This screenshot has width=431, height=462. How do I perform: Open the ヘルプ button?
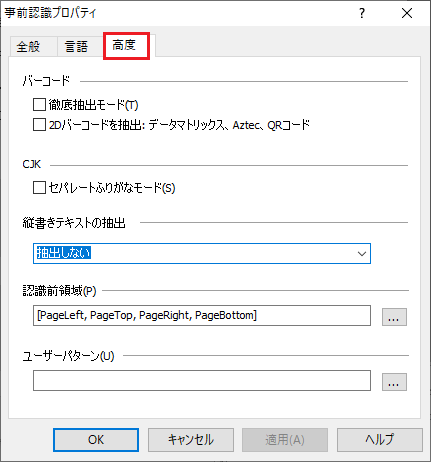pyautogui.click(x=380, y=440)
